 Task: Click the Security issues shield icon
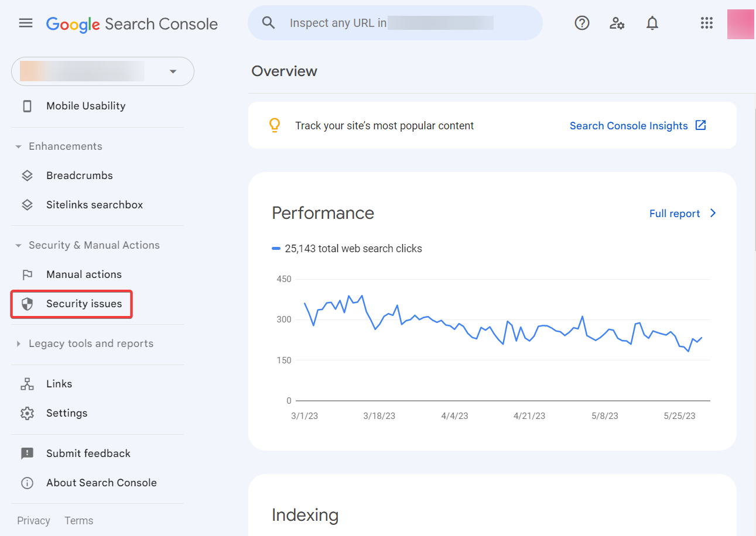27,304
